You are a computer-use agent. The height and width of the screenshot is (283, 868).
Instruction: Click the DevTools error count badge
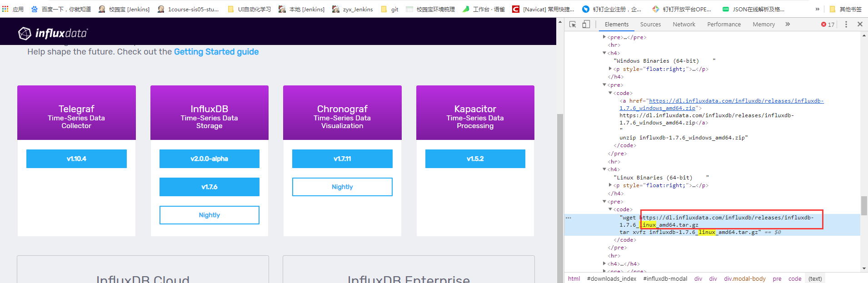(828, 25)
